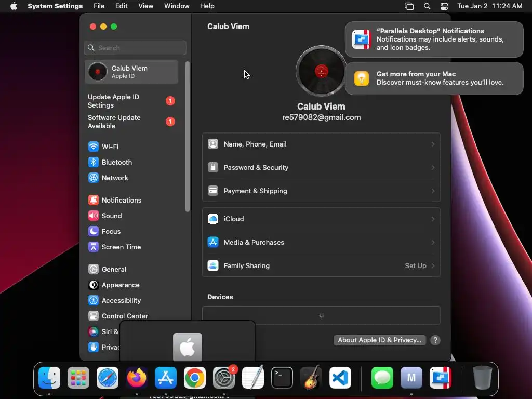
Task: Select Sound in the sidebar
Action: [x=105, y=216]
